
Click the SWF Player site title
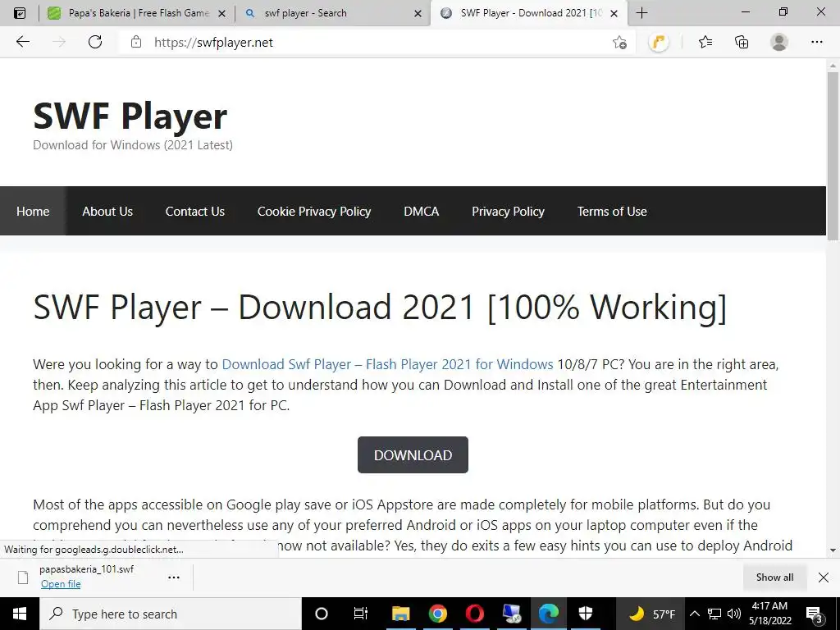coord(130,116)
